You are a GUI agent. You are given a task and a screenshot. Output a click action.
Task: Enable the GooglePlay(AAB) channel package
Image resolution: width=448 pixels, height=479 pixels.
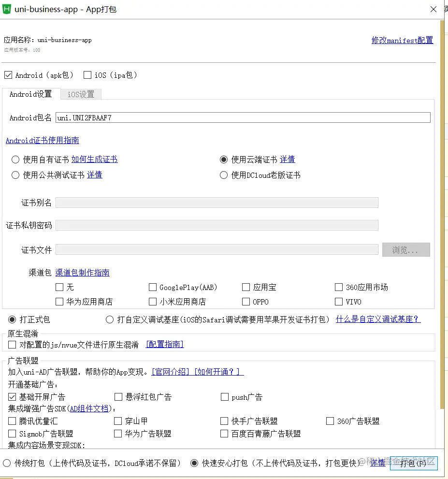(x=152, y=287)
